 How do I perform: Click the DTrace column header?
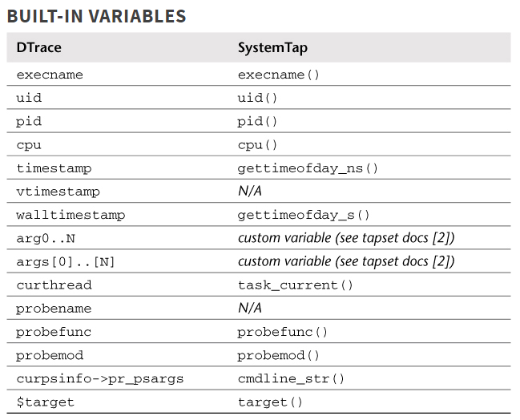[x=38, y=47]
